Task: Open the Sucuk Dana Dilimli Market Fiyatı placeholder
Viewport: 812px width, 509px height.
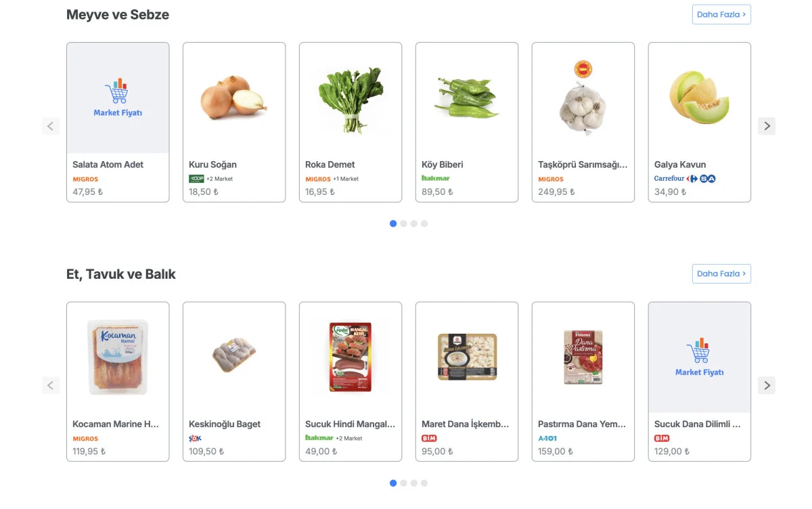Action: 700,357
